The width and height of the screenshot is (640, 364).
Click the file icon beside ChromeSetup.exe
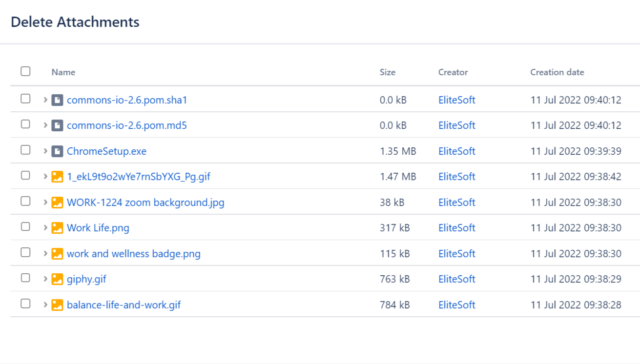tap(57, 151)
